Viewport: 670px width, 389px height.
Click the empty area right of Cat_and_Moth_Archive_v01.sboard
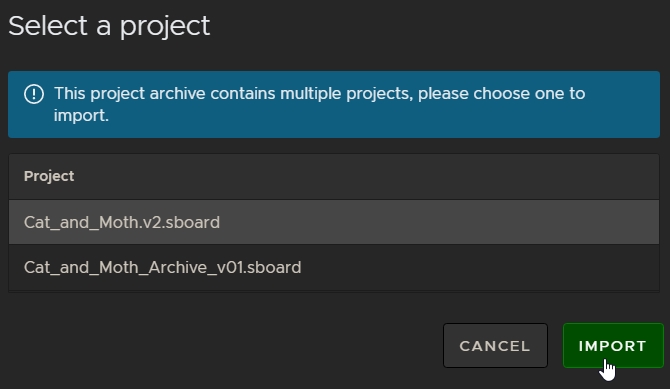pos(480,268)
